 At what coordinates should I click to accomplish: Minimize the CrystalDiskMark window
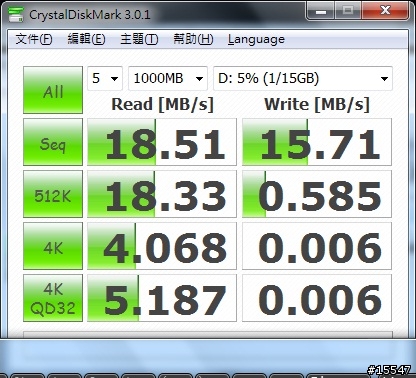(320, 12)
